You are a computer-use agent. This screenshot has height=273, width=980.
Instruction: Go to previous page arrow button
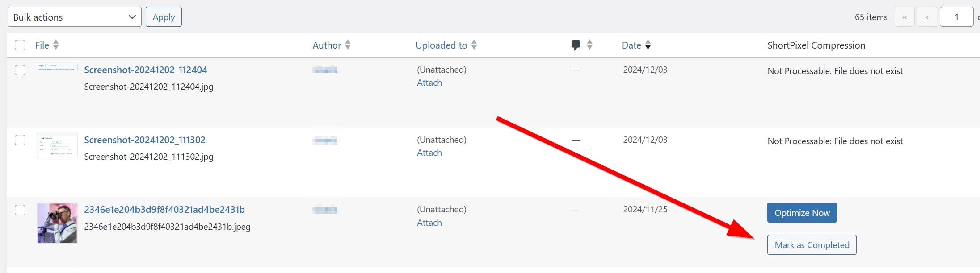(927, 17)
